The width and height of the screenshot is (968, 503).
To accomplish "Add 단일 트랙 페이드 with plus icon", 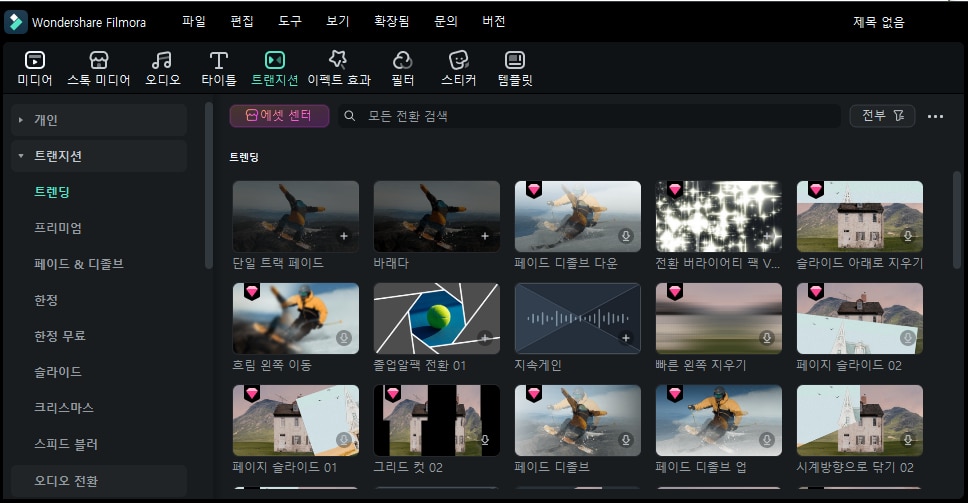I will 344,237.
